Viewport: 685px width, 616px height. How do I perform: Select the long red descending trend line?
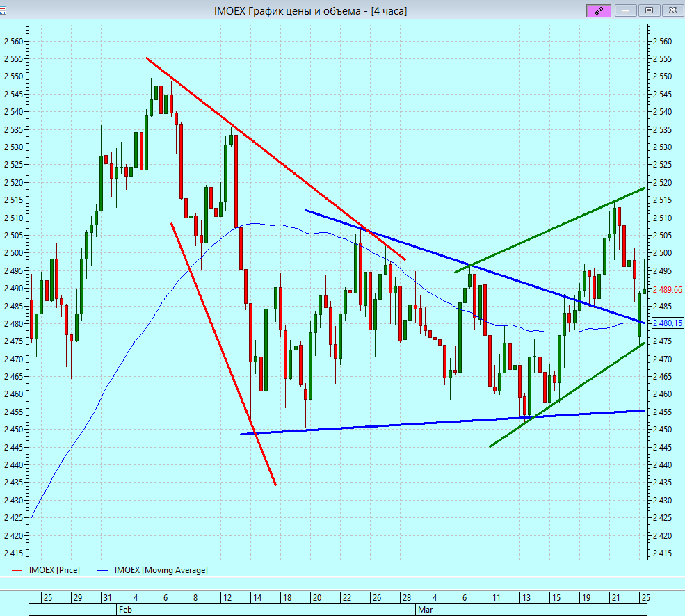275,159
